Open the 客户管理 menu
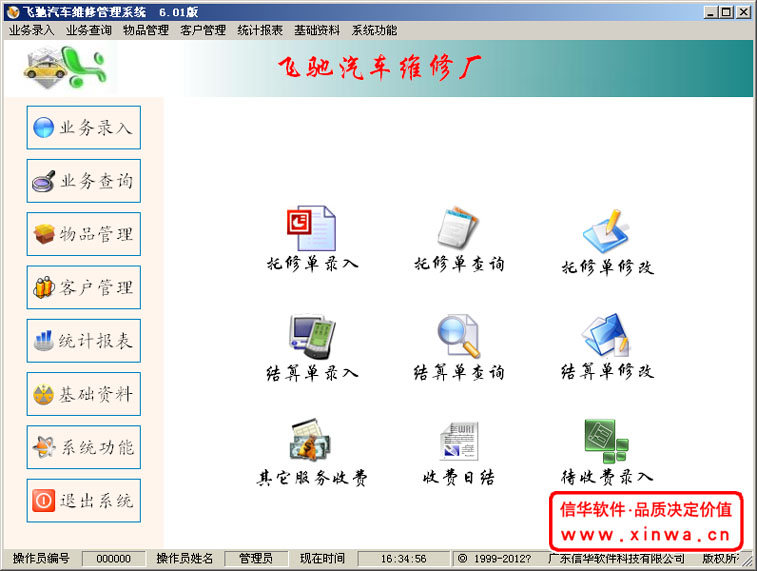The width and height of the screenshot is (757, 571). [x=203, y=30]
